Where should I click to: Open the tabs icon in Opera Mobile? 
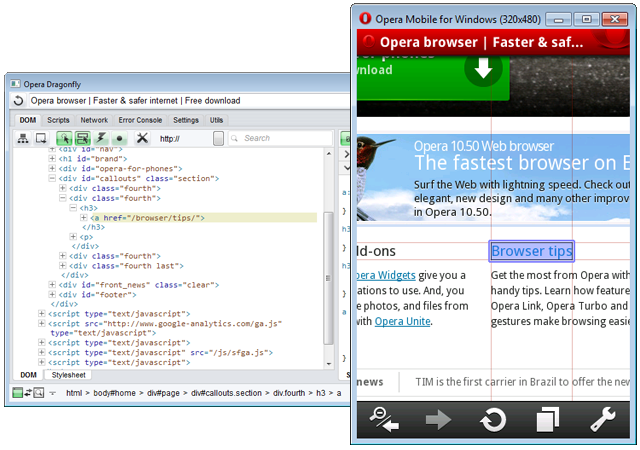pyautogui.click(x=547, y=419)
